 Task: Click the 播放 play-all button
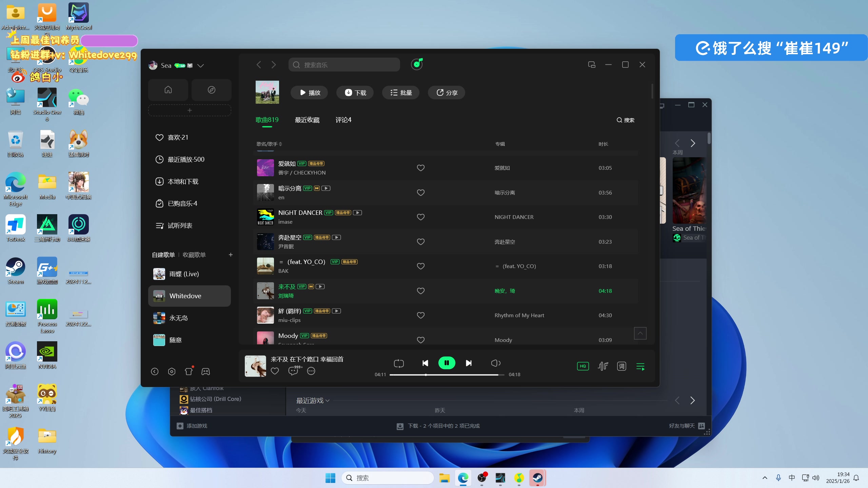pos(309,93)
